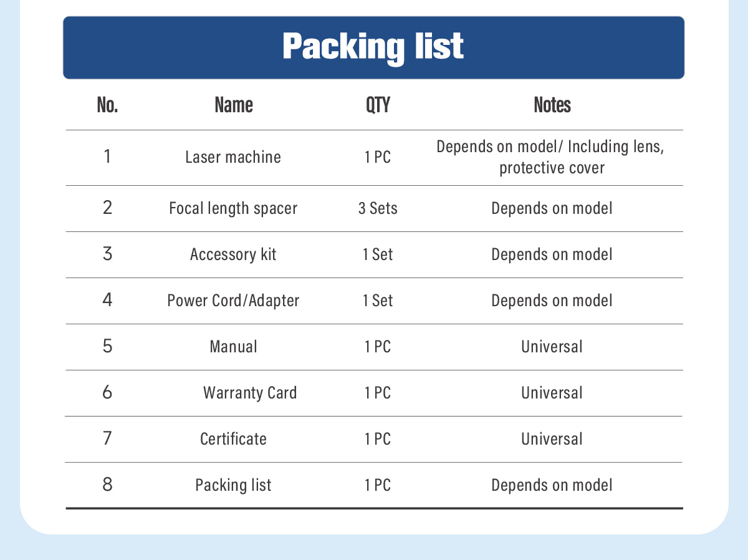The height and width of the screenshot is (560, 748).
Task: Click the lens and protective cover note
Action: click(x=552, y=157)
